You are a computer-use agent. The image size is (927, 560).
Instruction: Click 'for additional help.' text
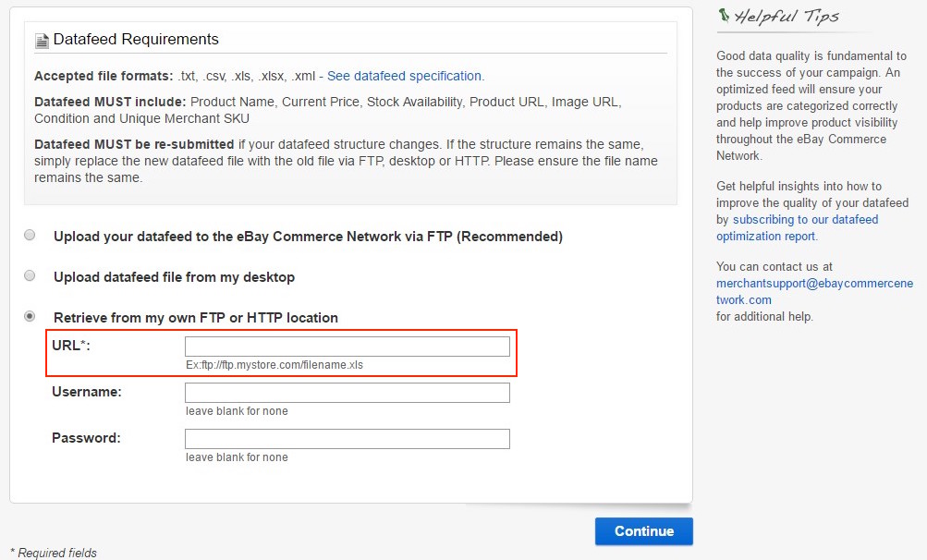[x=764, y=316]
